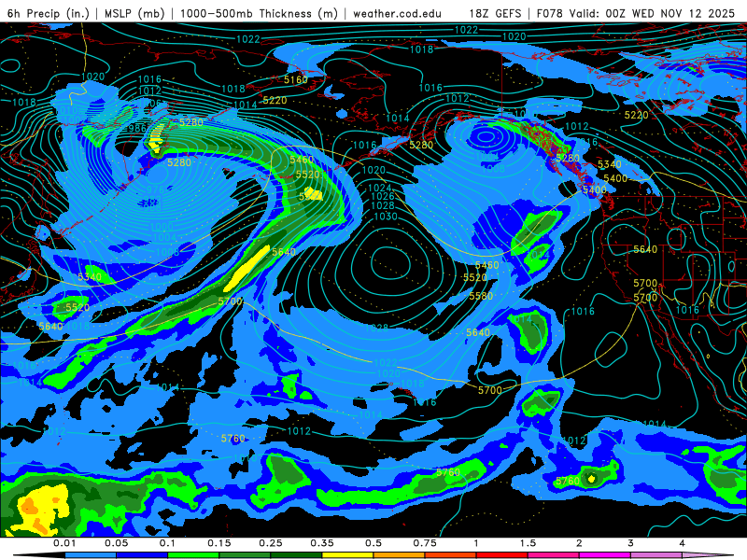Click the "0.25" legend value

271,543
